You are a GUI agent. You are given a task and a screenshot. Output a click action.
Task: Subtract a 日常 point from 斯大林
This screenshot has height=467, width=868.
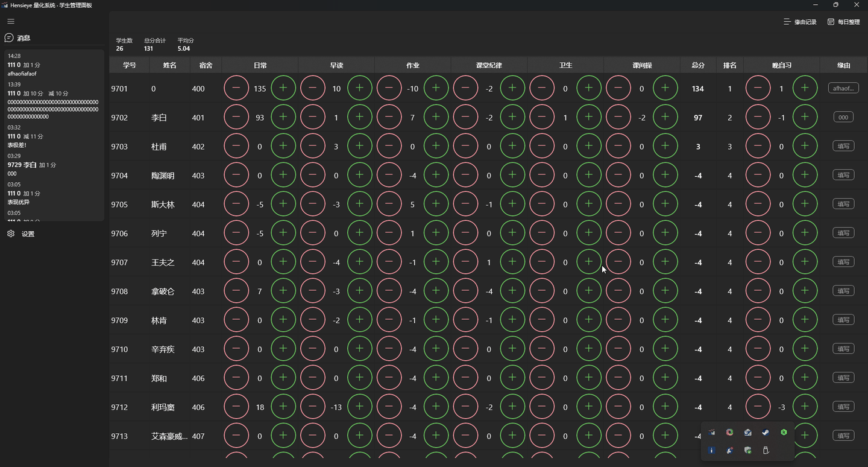236,205
